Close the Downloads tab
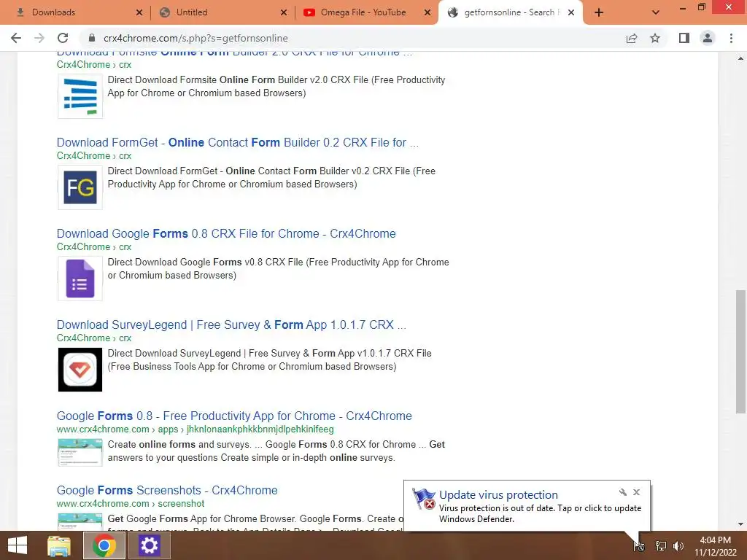Viewport: 747px width, 560px height. 139,12
